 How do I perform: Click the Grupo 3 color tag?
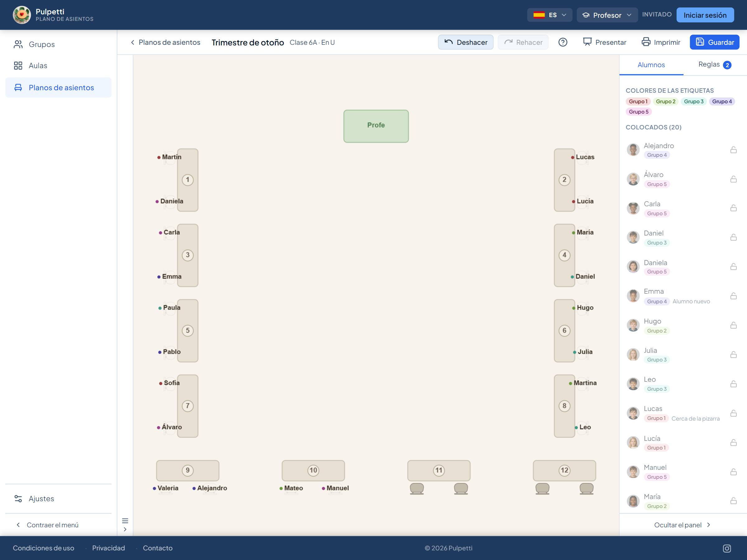tap(694, 101)
